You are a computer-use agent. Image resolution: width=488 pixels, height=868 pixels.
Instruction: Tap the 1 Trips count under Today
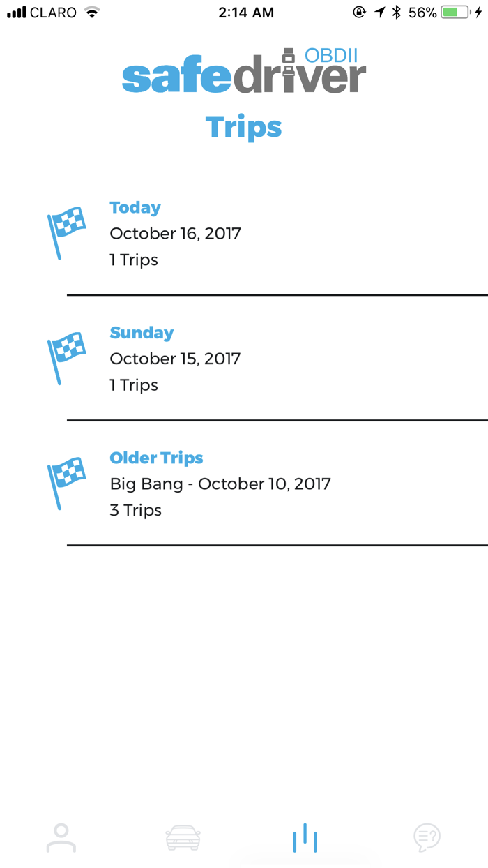point(134,260)
